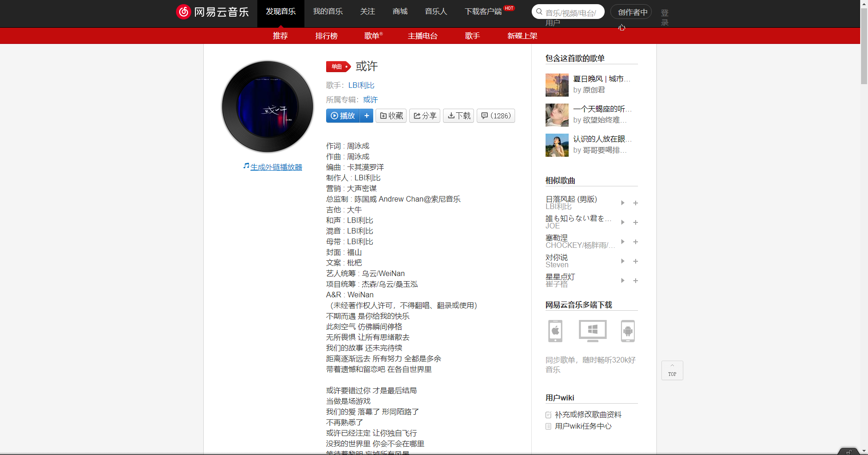868x455 pixels.
Task: Switch to the 排行榜 tab
Action: point(327,36)
